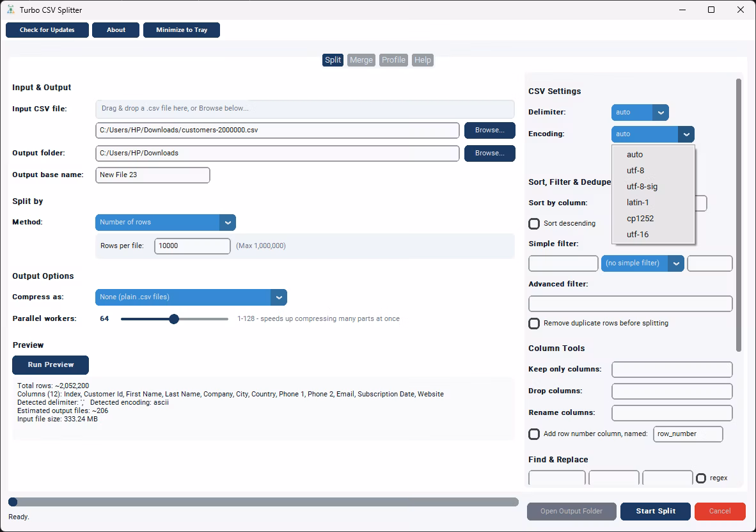Image resolution: width=756 pixels, height=532 pixels.
Task: Click Open Output Folder button
Action: point(571,512)
